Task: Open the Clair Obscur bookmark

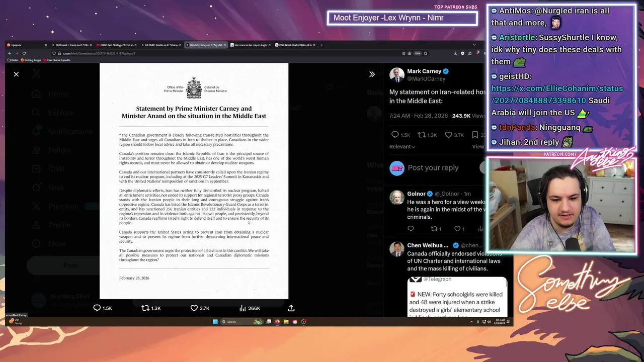Action: pyautogui.click(x=58, y=60)
